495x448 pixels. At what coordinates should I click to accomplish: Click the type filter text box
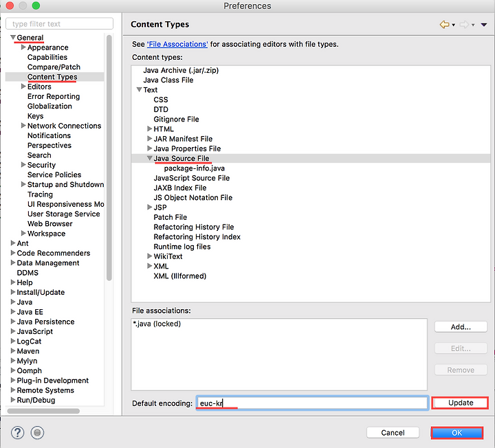click(x=59, y=23)
